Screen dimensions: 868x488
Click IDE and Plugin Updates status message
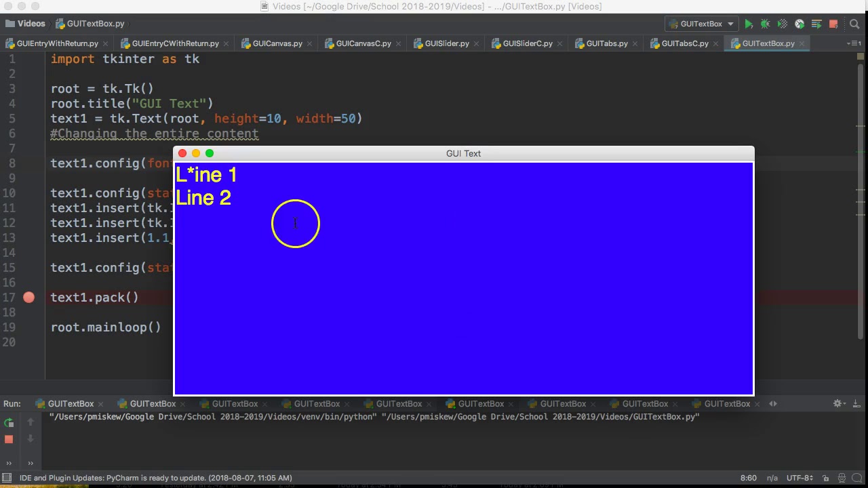[156, 478]
